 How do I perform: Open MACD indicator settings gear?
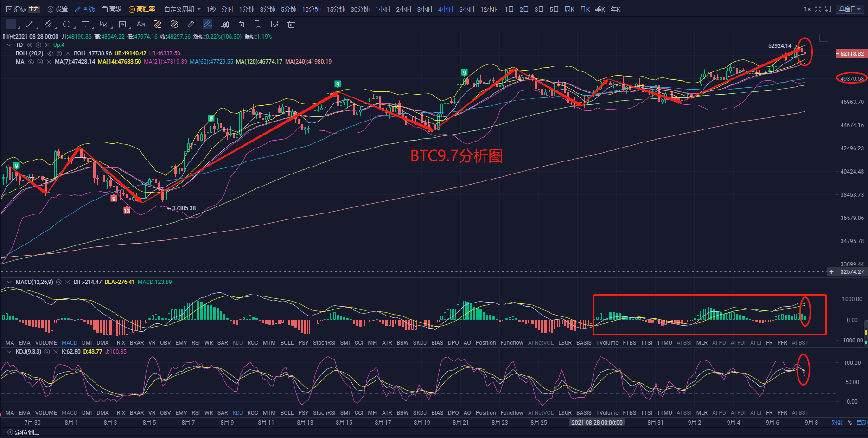tap(59, 282)
